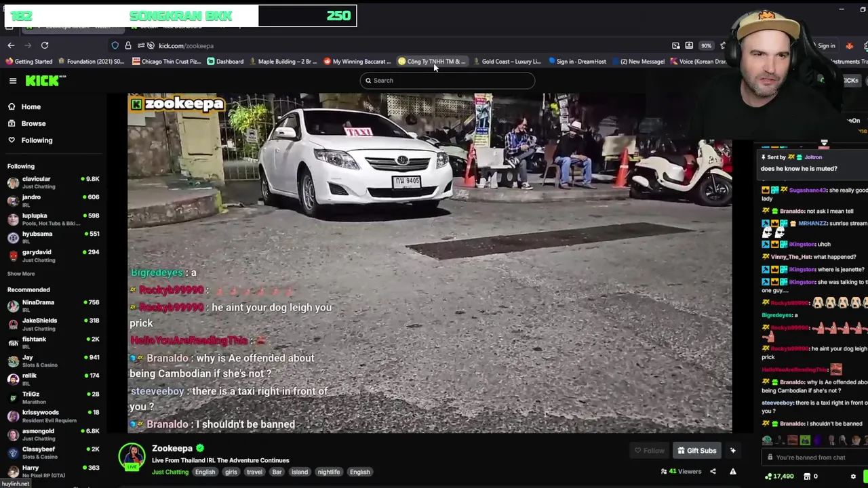Screen dimensions: 868x488
Task: Open the MetaMask fox extension icon
Action: point(849,45)
